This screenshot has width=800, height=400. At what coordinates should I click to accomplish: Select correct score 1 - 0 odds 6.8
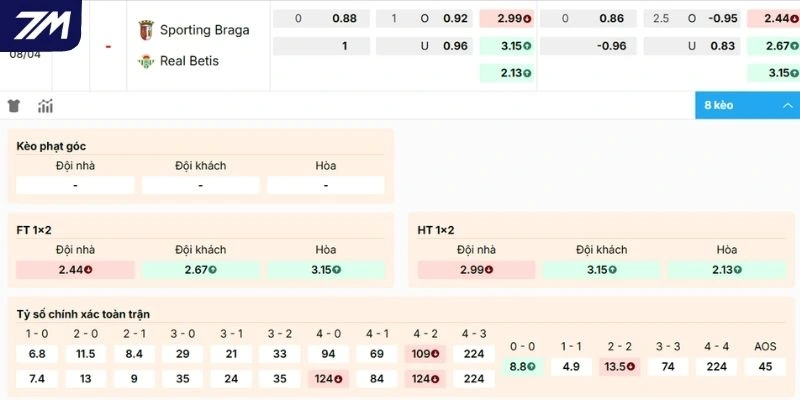click(x=37, y=354)
